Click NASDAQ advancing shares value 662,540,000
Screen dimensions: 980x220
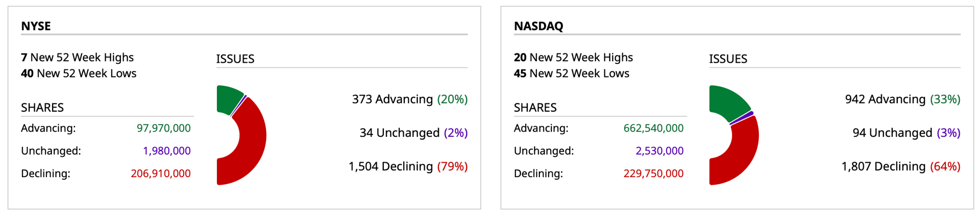(653, 128)
